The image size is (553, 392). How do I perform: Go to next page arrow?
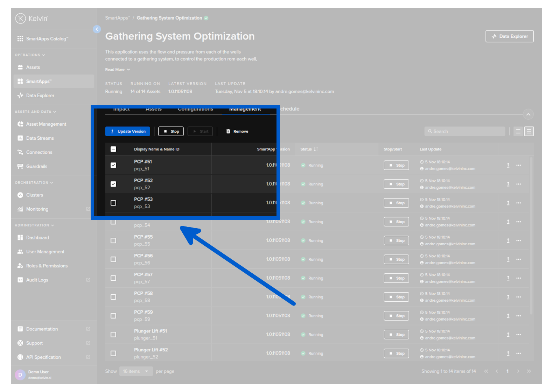(518, 371)
